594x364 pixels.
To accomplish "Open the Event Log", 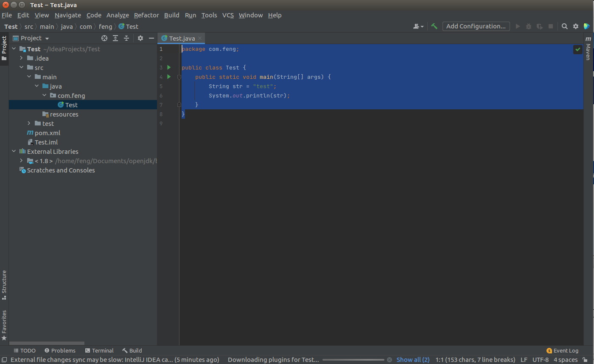I will pyautogui.click(x=563, y=351).
